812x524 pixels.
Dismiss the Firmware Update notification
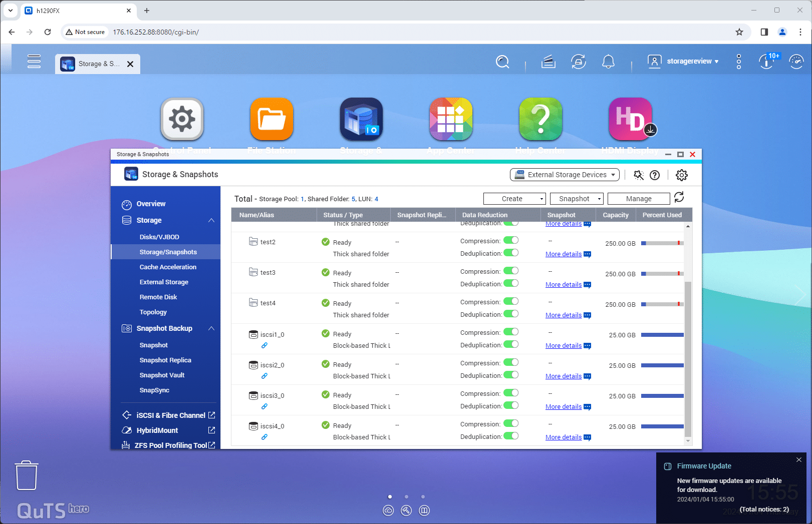coord(799,459)
